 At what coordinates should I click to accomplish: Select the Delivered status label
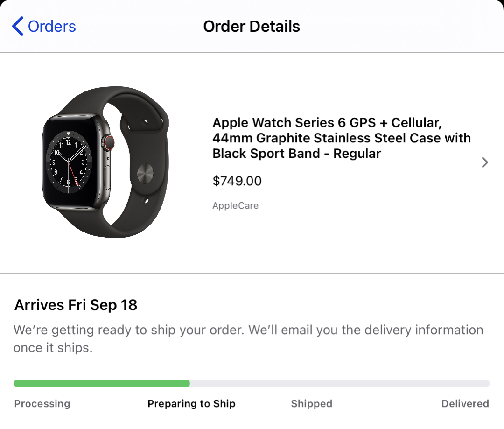[465, 404]
